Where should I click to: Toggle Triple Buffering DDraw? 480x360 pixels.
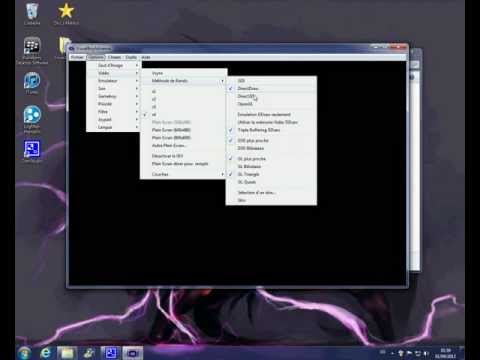pyautogui.click(x=271, y=130)
